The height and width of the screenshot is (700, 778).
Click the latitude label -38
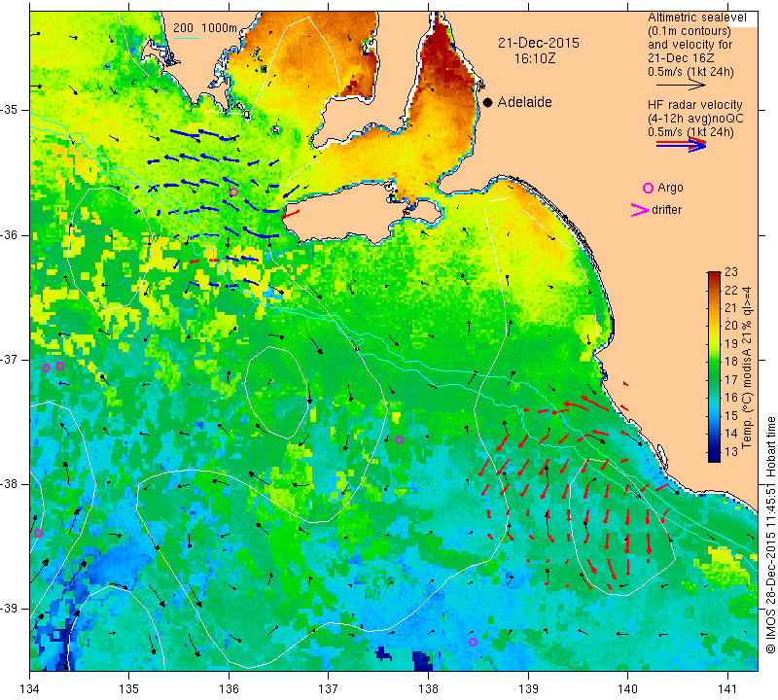[10, 484]
